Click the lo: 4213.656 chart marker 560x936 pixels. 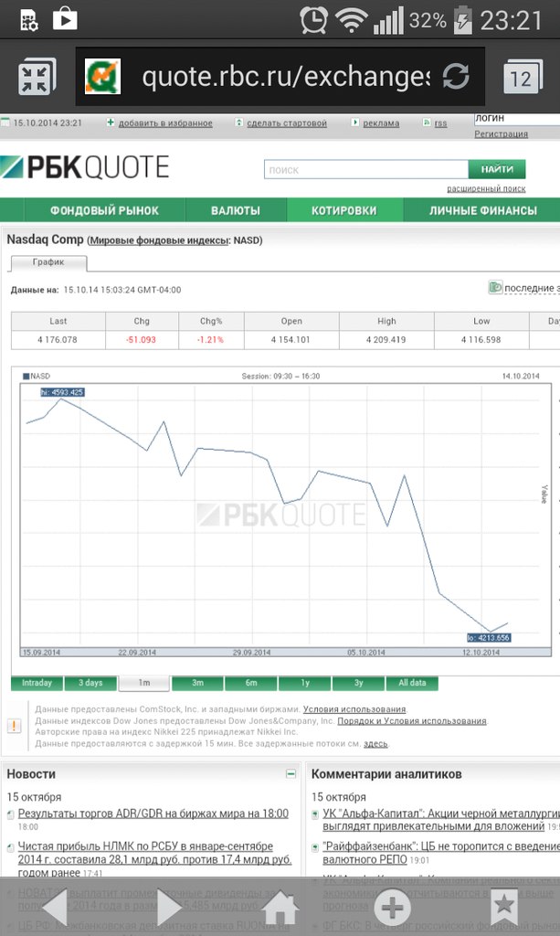489,637
